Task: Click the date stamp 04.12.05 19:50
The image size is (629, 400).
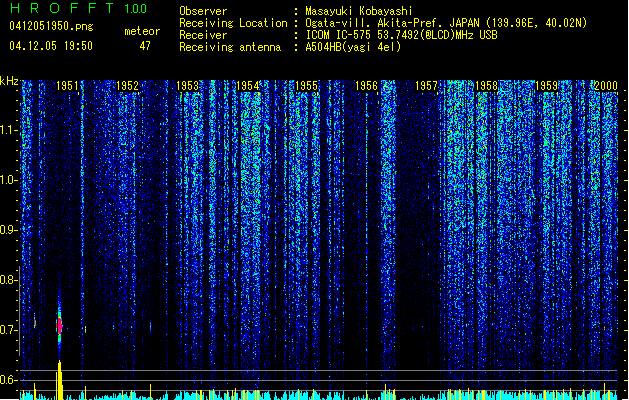Action: [x=51, y=46]
